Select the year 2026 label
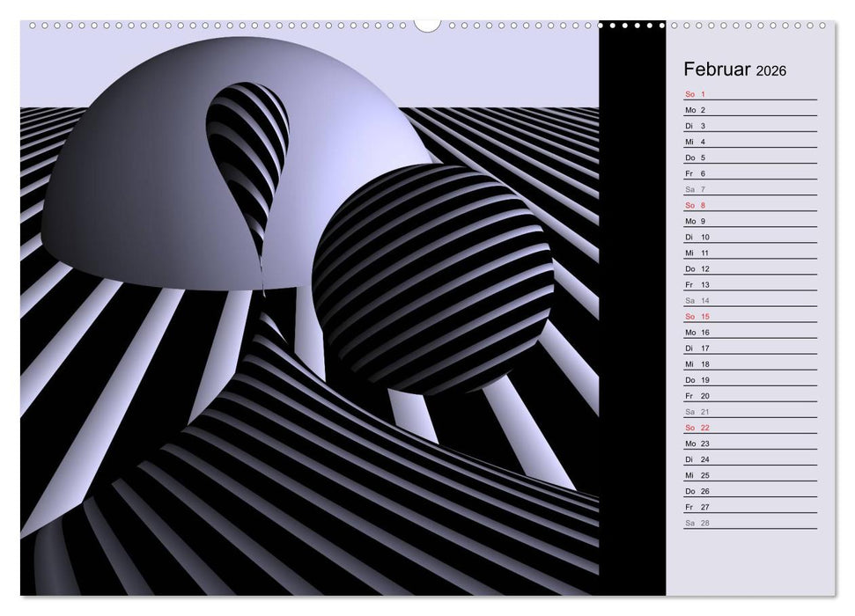 click(x=773, y=70)
